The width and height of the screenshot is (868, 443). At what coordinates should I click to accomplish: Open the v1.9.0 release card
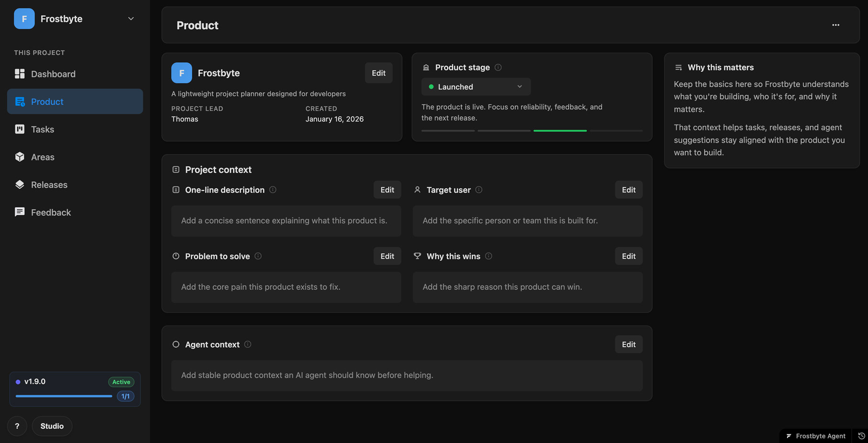coord(75,389)
